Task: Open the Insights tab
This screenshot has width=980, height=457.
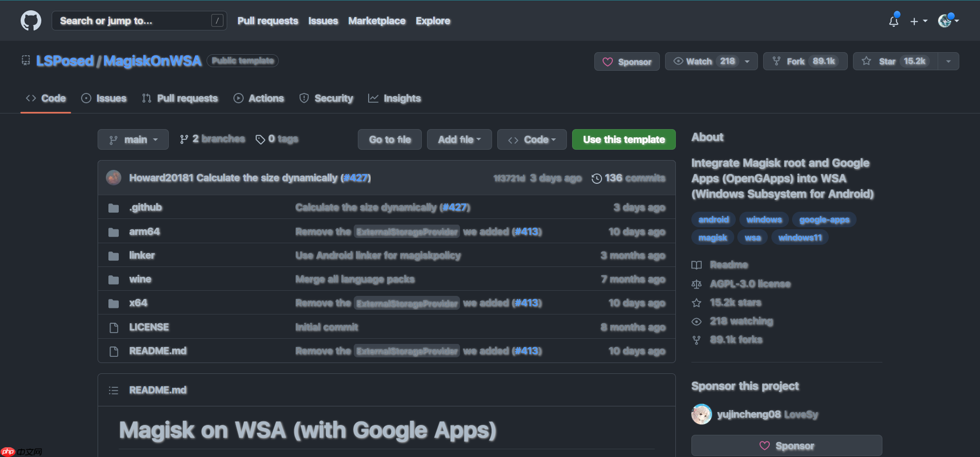Action: pos(394,99)
